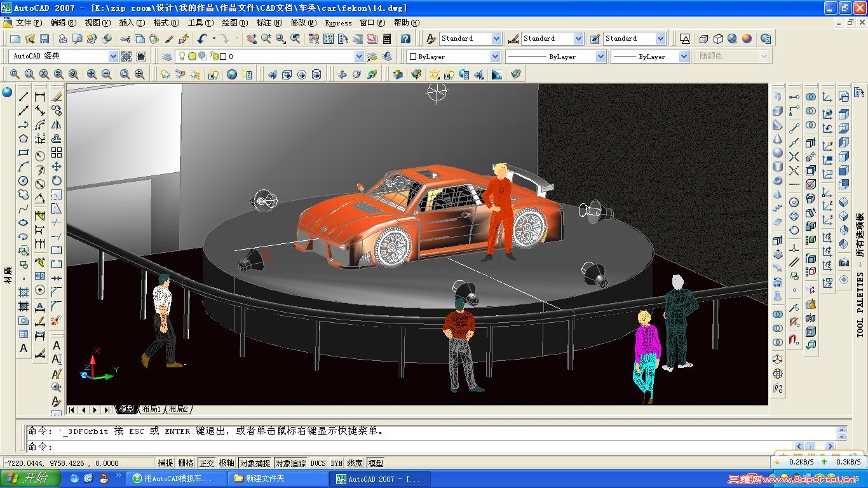
Task: Select the Multiline Text A tool
Action: click(x=24, y=348)
